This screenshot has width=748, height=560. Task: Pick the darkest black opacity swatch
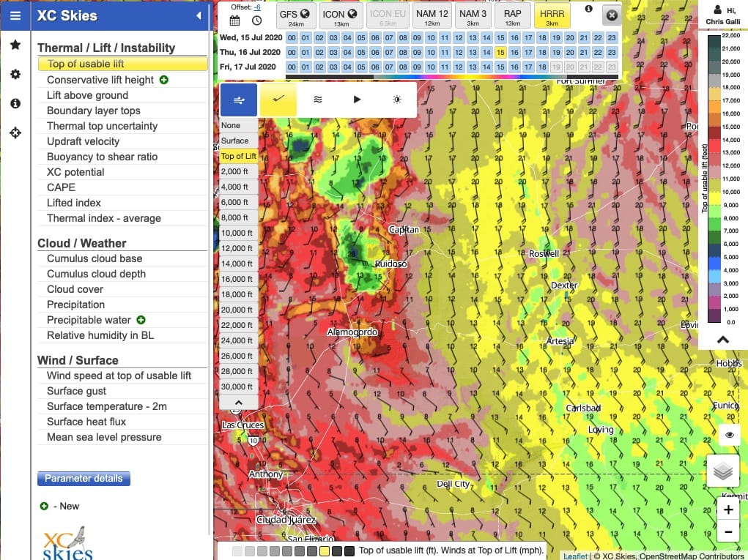tap(349, 551)
